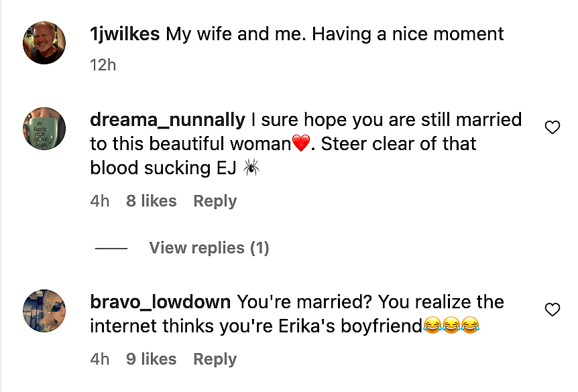Reply to dreama_nunnally's comment
Screen dimensions: 578x392
[215, 200]
